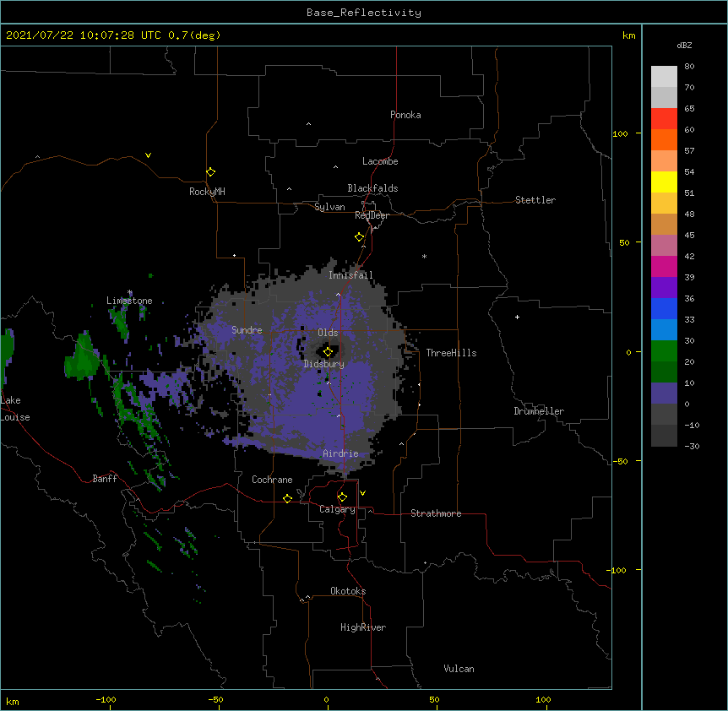Click the yellow marker south of RedDeer
This screenshot has width=728, height=711.
tap(360, 237)
